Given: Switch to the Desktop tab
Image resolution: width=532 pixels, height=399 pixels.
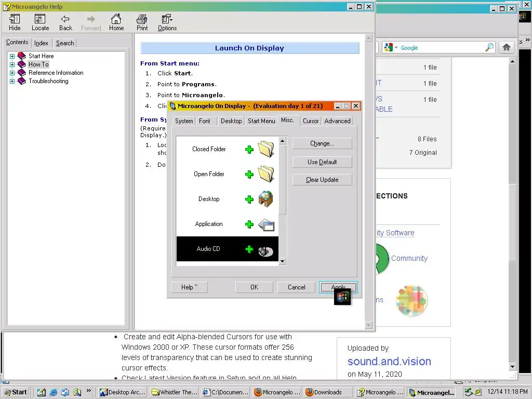Looking at the screenshot, I should click(231, 121).
